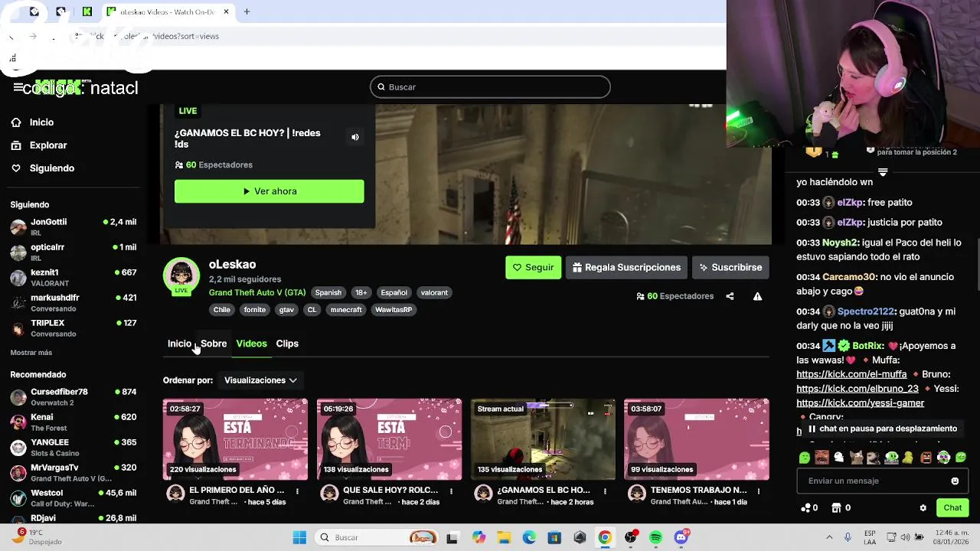This screenshot has height=551, width=980.
Task: Resume chat via 'chat en pausa' banner
Action: click(882, 429)
